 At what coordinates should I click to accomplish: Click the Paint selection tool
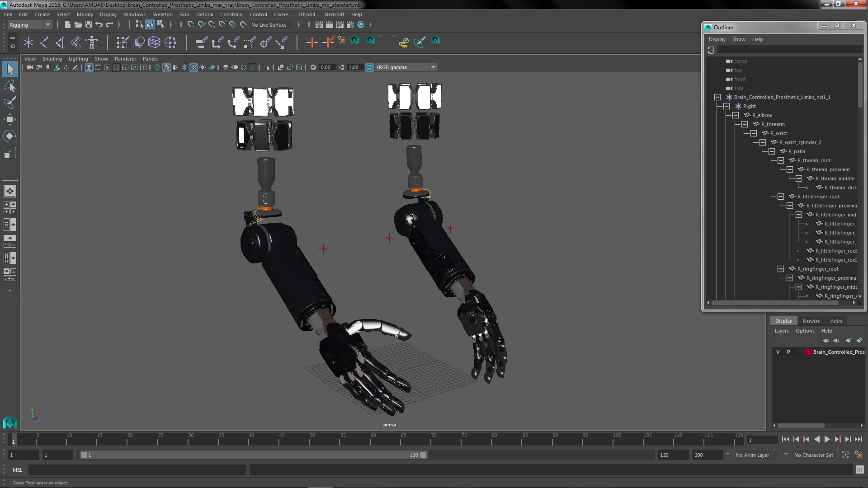point(9,103)
